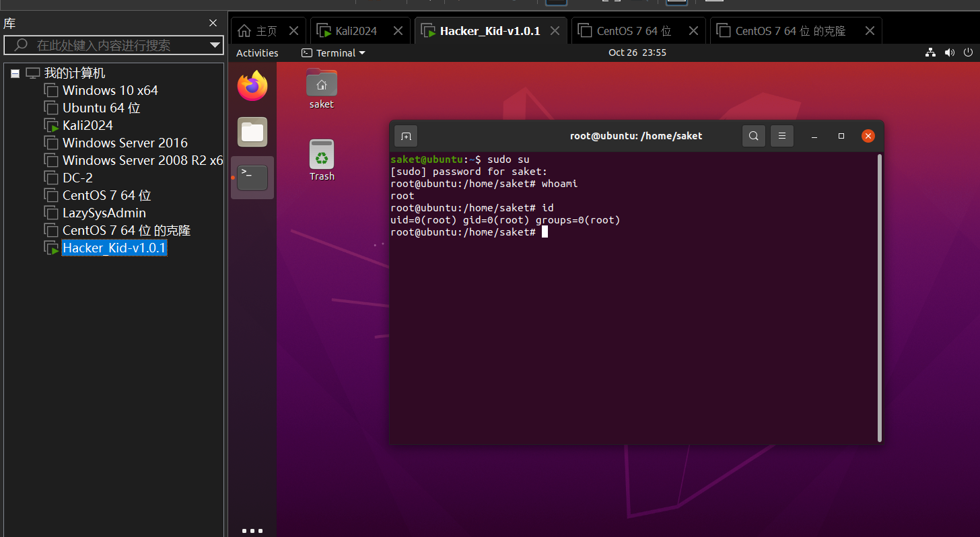Open the Terminal app menu dropdown
980x537 pixels.
(333, 52)
